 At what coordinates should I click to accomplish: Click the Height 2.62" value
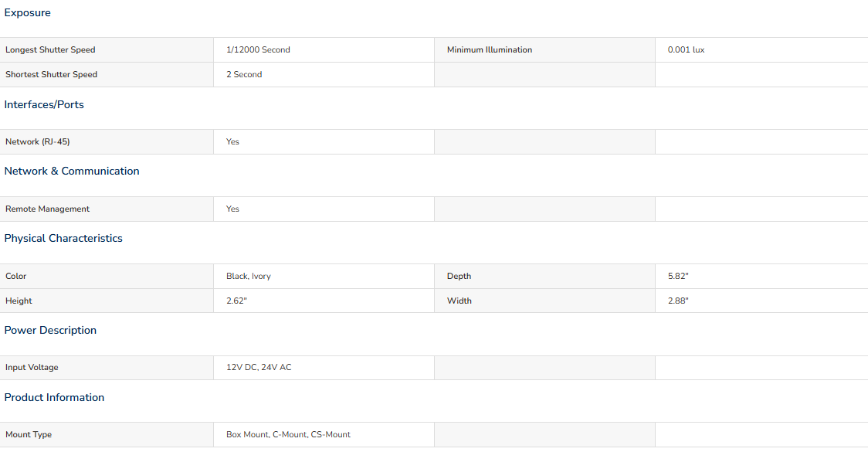tap(236, 301)
